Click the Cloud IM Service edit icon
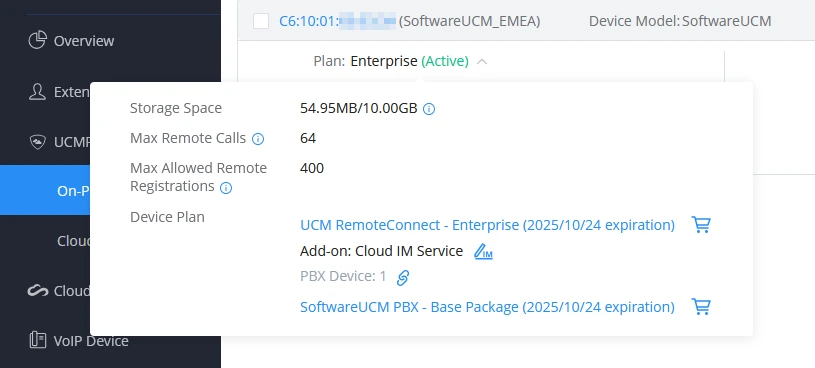Image resolution: width=815 pixels, height=368 pixels. click(x=483, y=252)
